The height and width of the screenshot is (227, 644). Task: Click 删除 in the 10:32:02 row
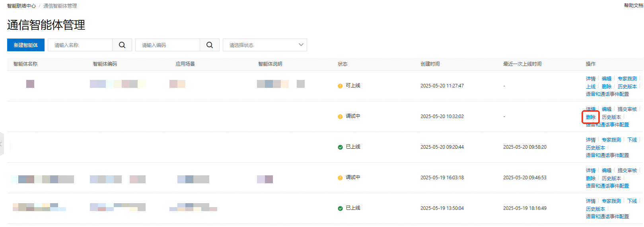[591, 117]
